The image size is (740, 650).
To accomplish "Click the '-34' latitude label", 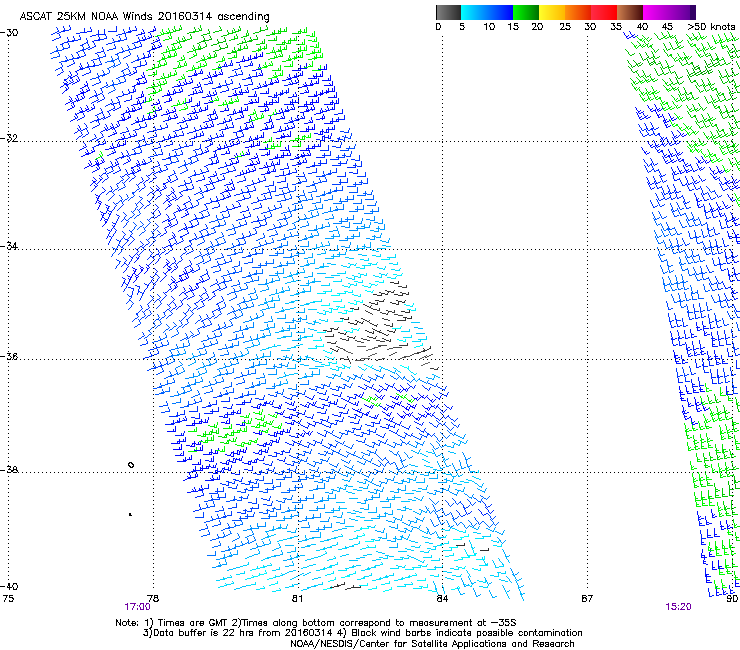I will click(9, 246).
